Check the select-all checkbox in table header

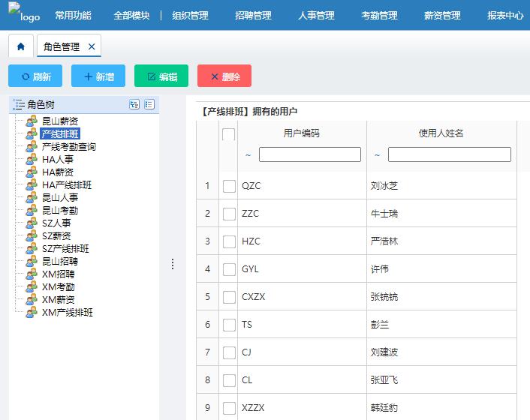coord(229,134)
